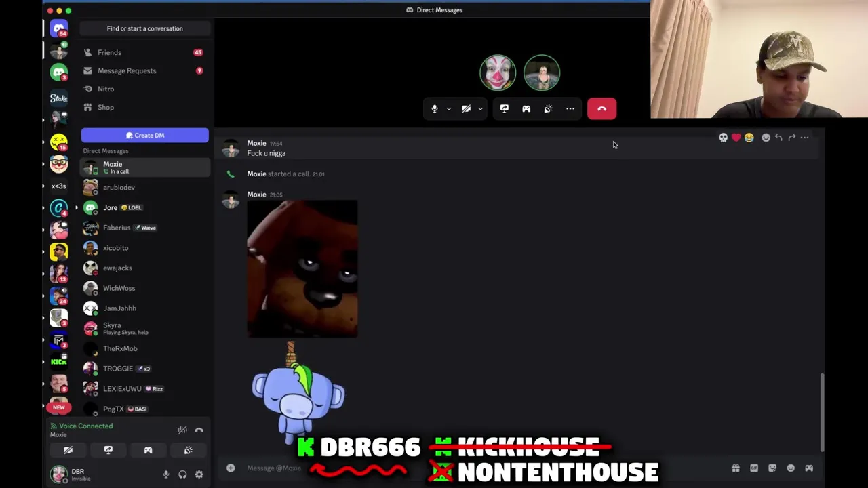868x488 pixels.
Task: Share your screen from call controls
Action: (x=504, y=108)
